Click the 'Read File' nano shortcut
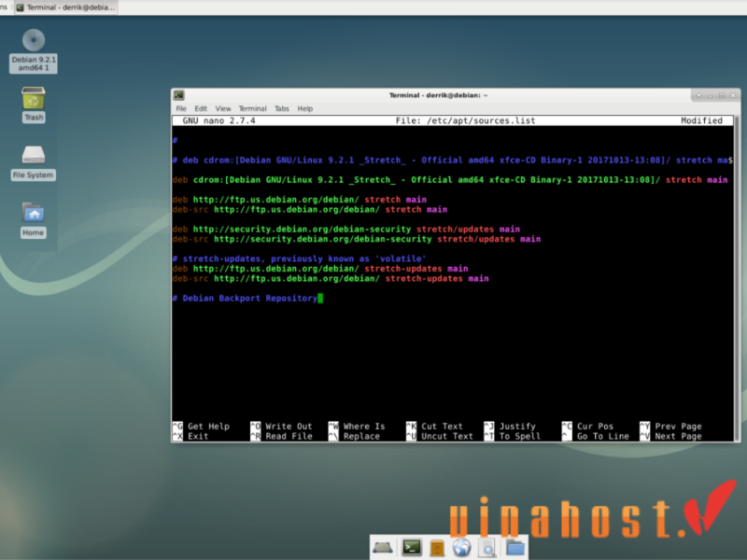 [282, 436]
